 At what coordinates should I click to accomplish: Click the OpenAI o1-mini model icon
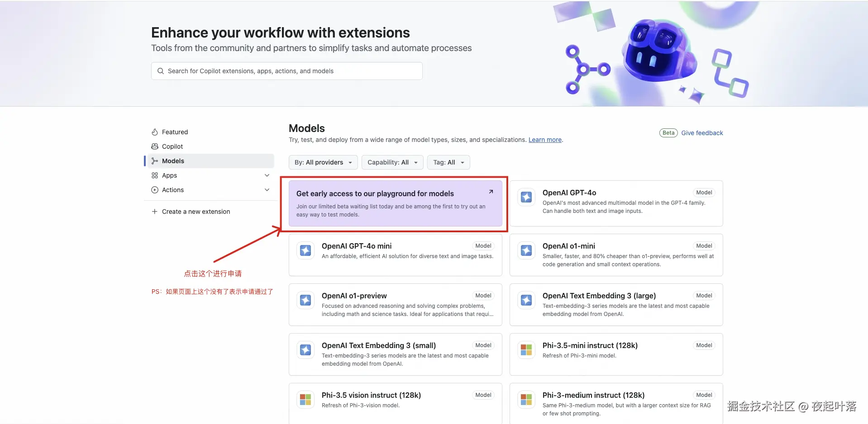526,250
